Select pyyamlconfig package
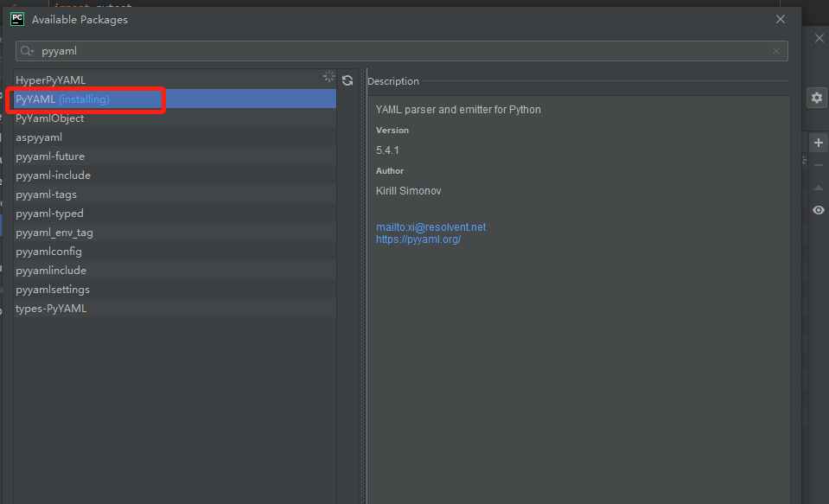This screenshot has height=504, width=829. pos(175,252)
